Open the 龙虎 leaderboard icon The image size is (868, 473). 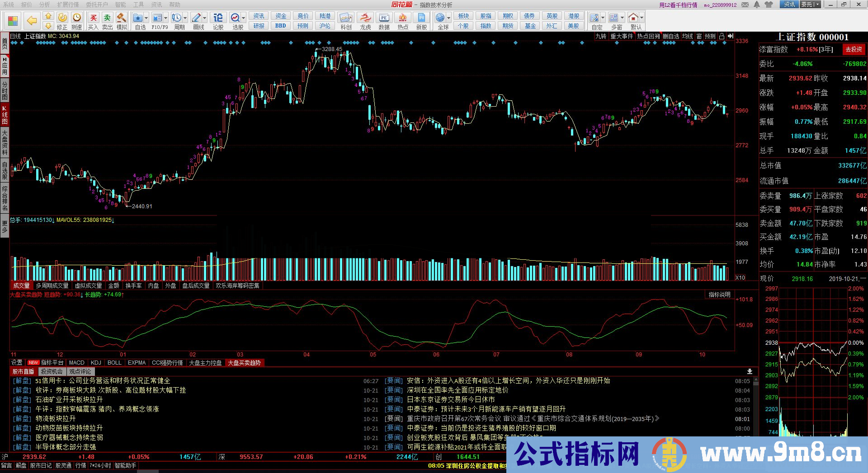click(365, 18)
